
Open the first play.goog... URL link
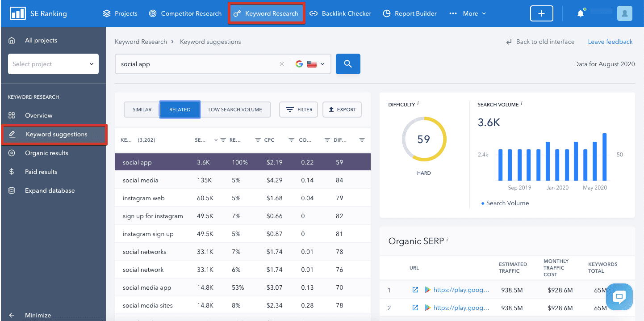pos(461,290)
